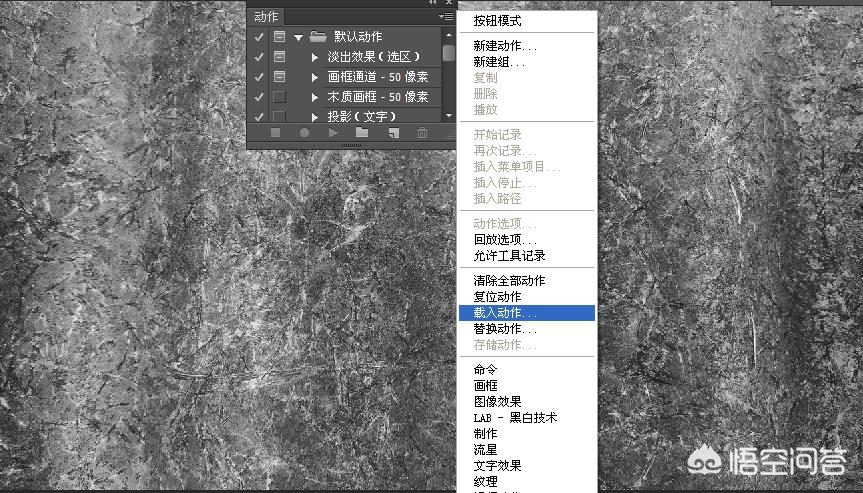
Task: Expand the 画框通道 - 50 像素 action triangle
Action: 315,77
